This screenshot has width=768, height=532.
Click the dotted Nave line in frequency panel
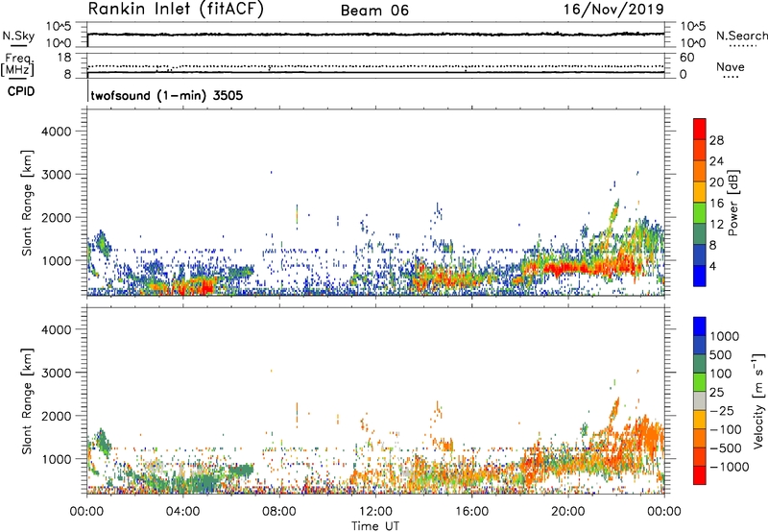(375, 66)
